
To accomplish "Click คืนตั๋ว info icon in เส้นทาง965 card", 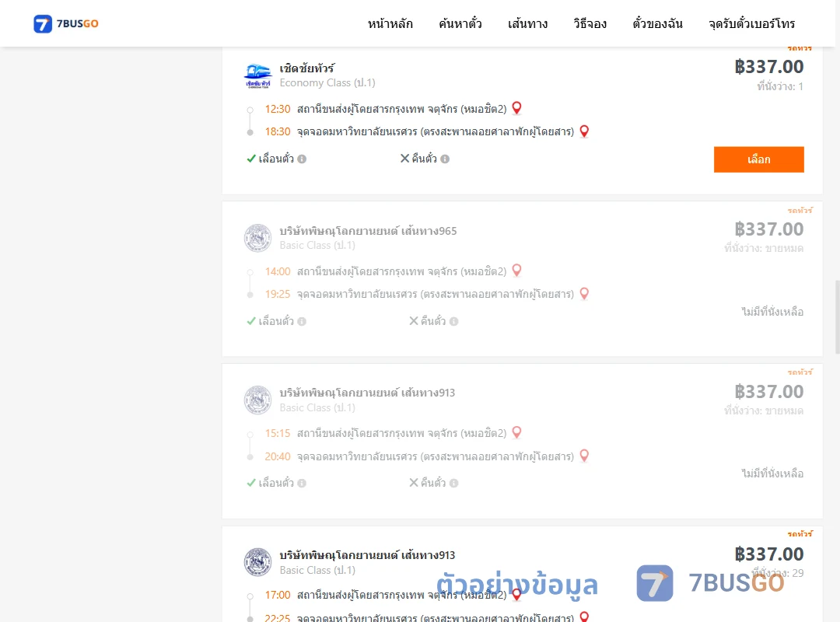I will 453,321.
